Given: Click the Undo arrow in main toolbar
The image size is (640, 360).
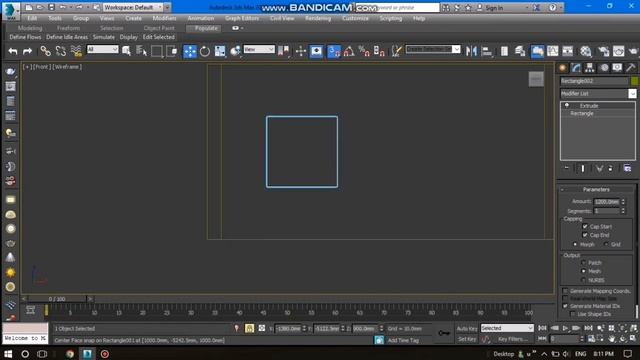Looking at the screenshot, I should click(13, 51).
